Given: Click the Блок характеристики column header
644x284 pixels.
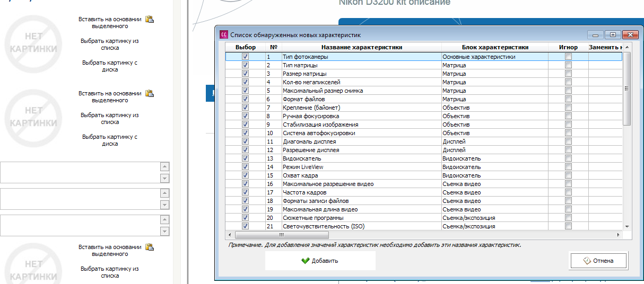Looking at the screenshot, I should [495, 47].
